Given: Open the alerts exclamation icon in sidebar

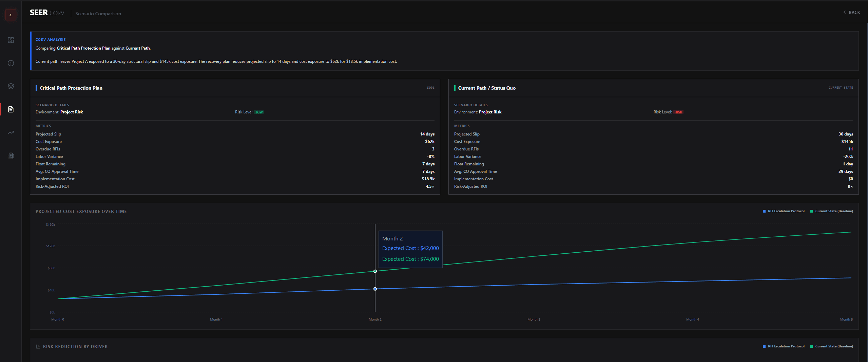Looking at the screenshot, I should 11,63.
